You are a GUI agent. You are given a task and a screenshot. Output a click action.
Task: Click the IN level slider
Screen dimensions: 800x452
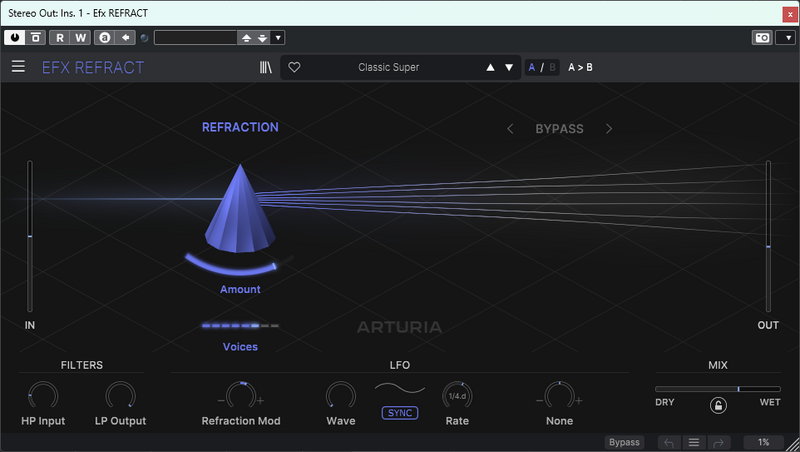tap(30, 236)
